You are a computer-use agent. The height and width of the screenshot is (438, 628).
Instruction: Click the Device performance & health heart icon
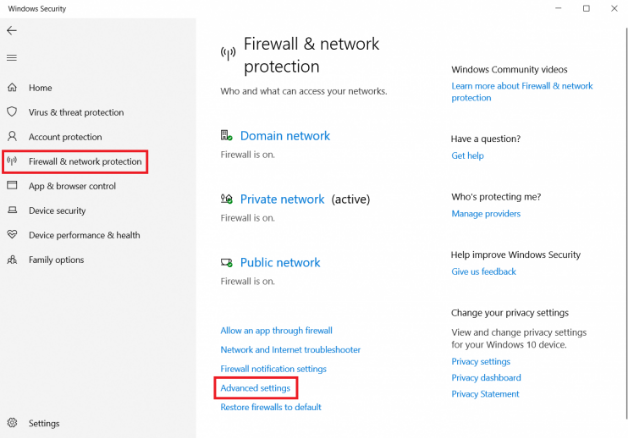coord(12,235)
